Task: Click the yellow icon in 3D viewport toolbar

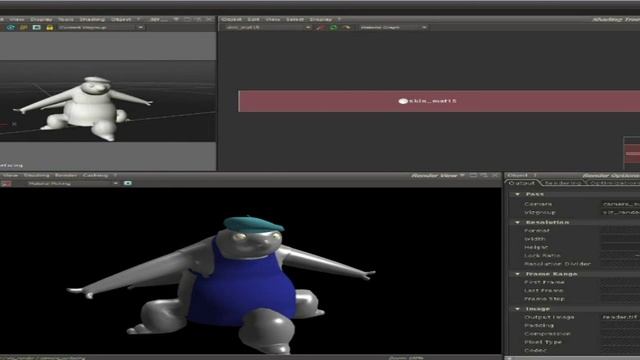Action: (24, 27)
